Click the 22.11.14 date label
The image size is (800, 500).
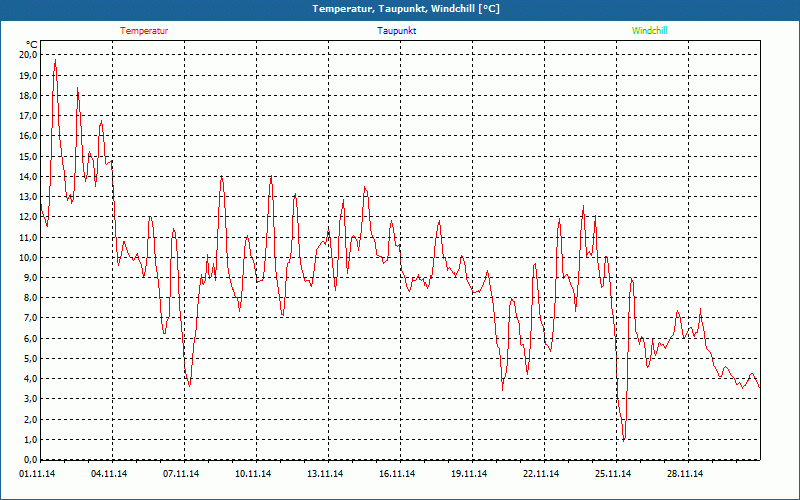click(x=541, y=474)
